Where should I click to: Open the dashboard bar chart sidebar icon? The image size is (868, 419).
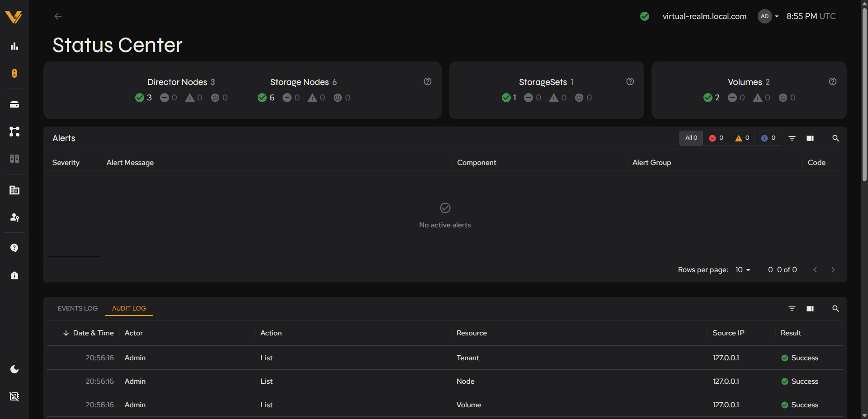pyautogui.click(x=14, y=46)
